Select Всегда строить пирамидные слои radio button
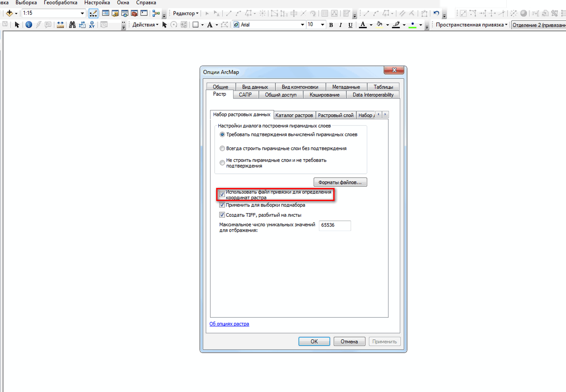Viewport: 566px width, 392px height. click(222, 148)
